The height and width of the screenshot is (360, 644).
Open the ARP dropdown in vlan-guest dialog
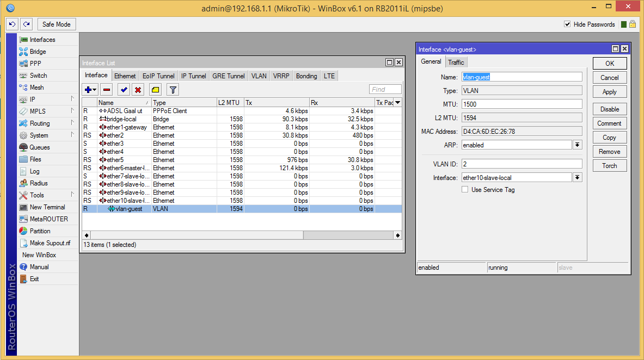[578, 145]
